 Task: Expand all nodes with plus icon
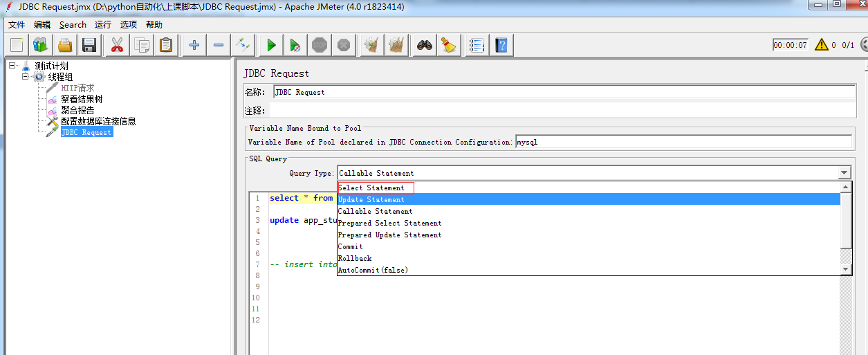(194, 45)
